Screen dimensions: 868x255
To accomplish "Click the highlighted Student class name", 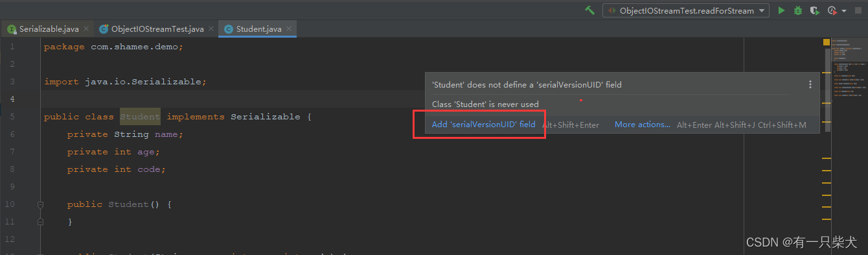I will [x=140, y=117].
